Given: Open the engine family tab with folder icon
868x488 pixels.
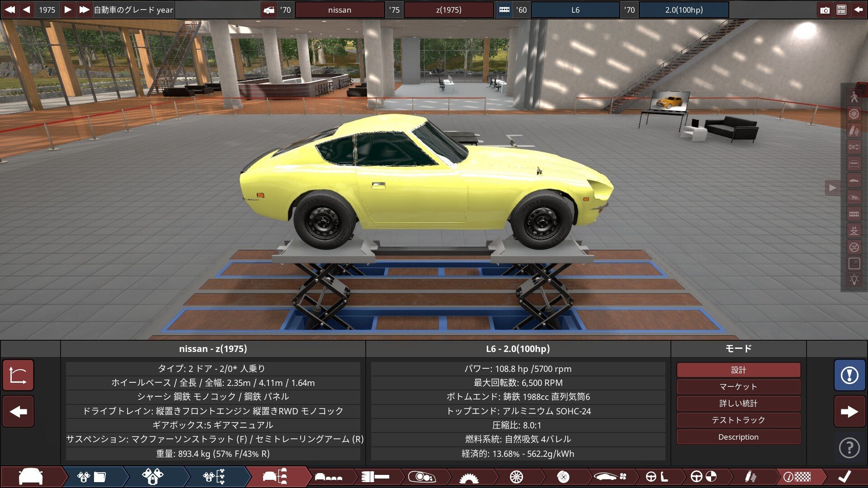Looking at the screenshot, I should pos(91,477).
